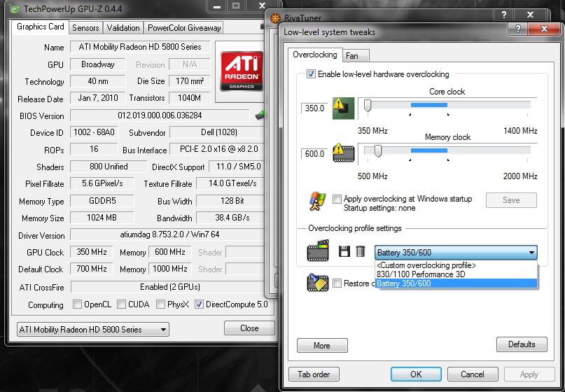This screenshot has width=565, height=392.
Task: Click the GPU name field in GPU-Z
Action: click(x=140, y=47)
